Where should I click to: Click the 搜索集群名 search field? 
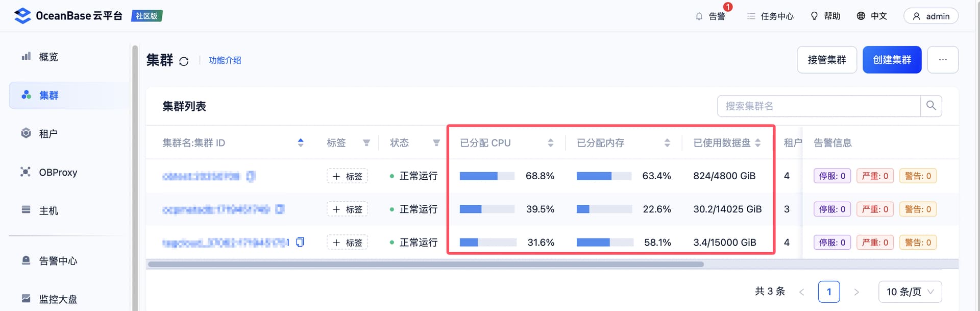[819, 106]
